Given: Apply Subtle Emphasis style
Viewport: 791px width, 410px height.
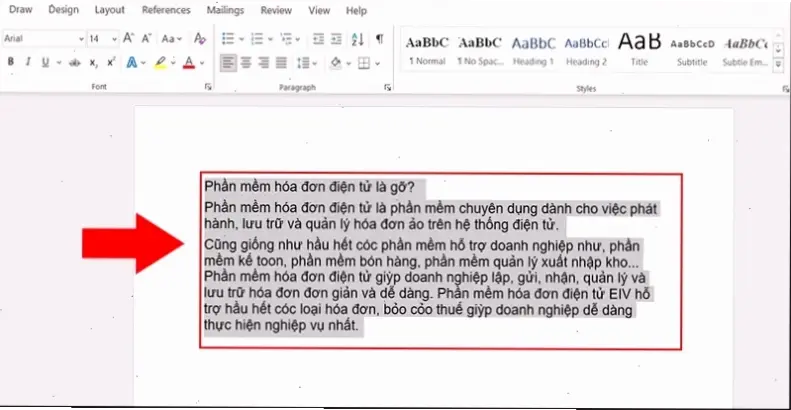Looking at the screenshot, I should 745,50.
